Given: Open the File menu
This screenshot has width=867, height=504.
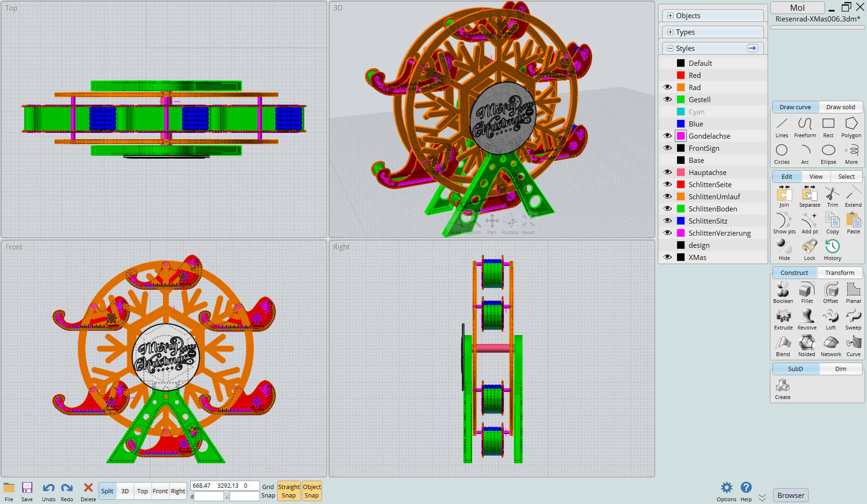Looking at the screenshot, I should point(9,492).
